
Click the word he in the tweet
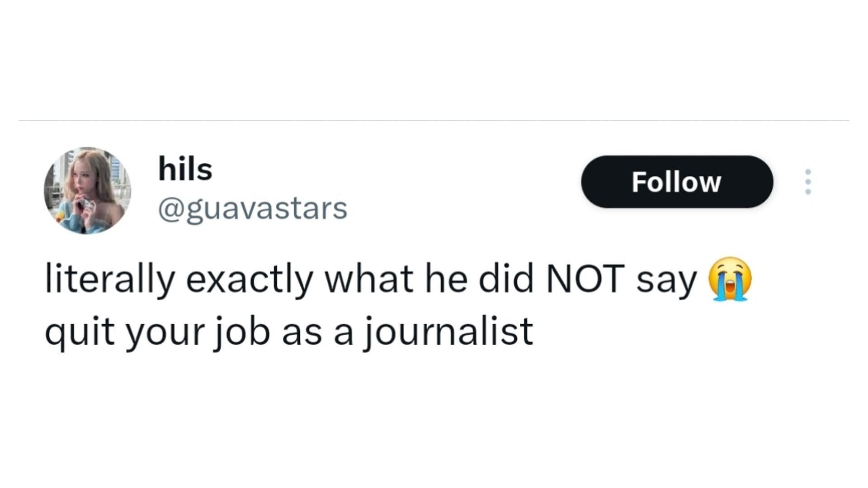click(x=446, y=279)
